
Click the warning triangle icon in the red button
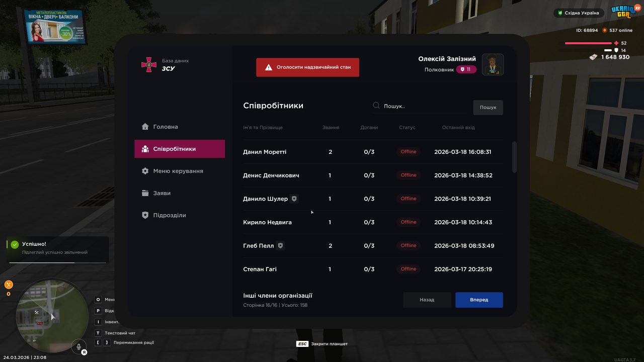269,67
